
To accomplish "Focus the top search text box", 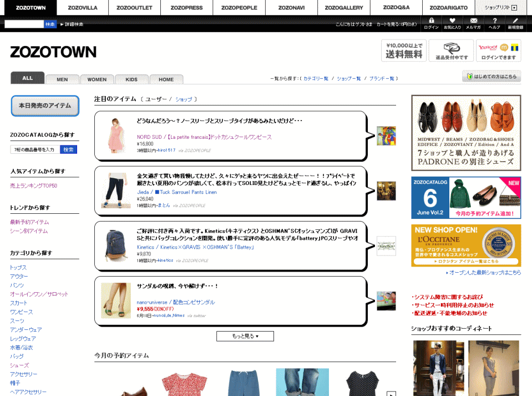I will coord(24,24).
